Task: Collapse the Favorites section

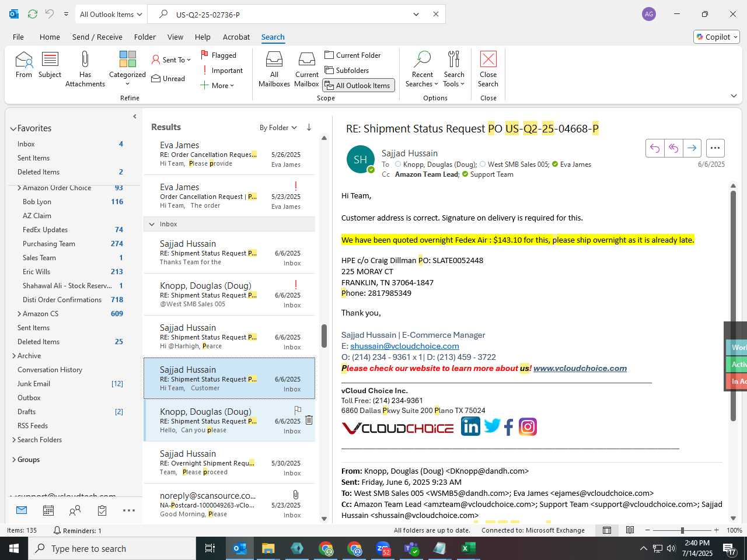Action: (x=13, y=129)
